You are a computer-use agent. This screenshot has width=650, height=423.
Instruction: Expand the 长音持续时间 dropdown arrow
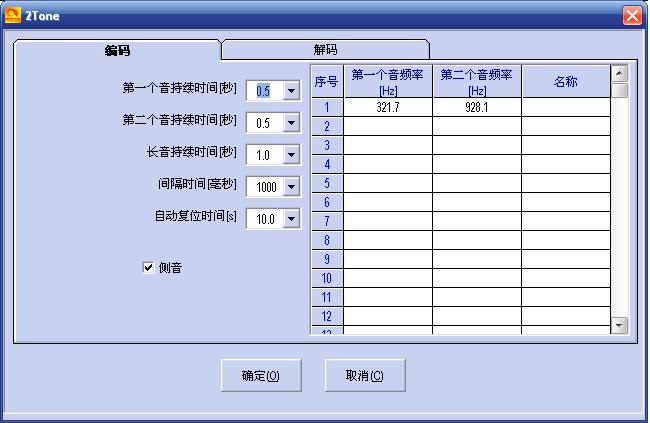coord(291,155)
